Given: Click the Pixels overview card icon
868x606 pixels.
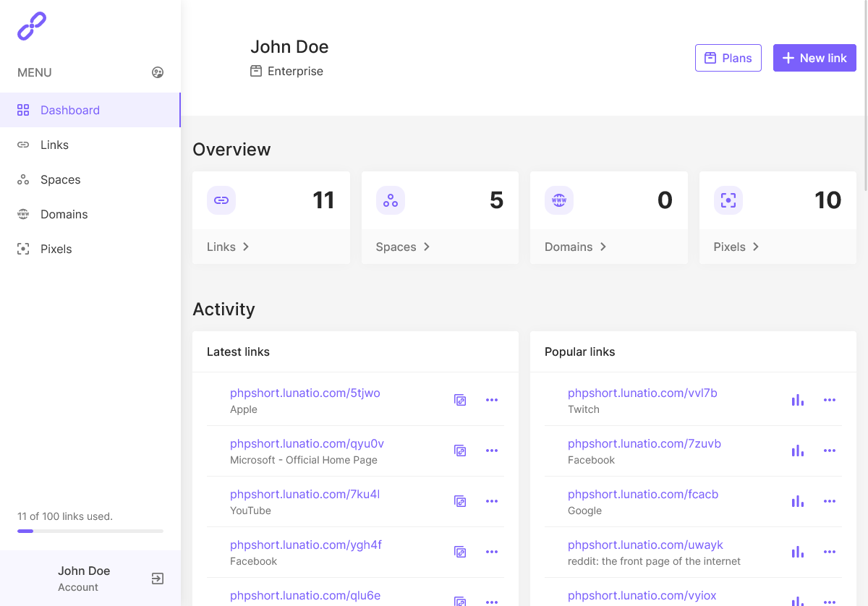Looking at the screenshot, I should 728,200.
